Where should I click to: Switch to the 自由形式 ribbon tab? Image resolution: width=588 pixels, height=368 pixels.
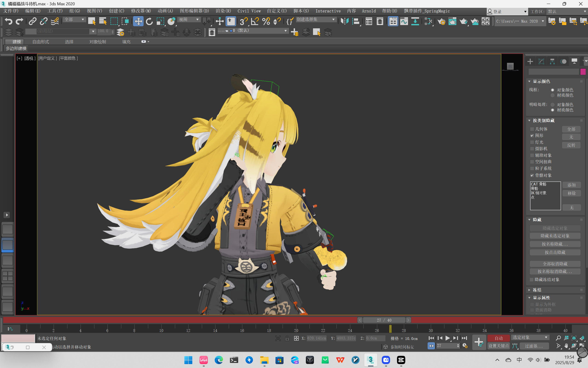41,42
